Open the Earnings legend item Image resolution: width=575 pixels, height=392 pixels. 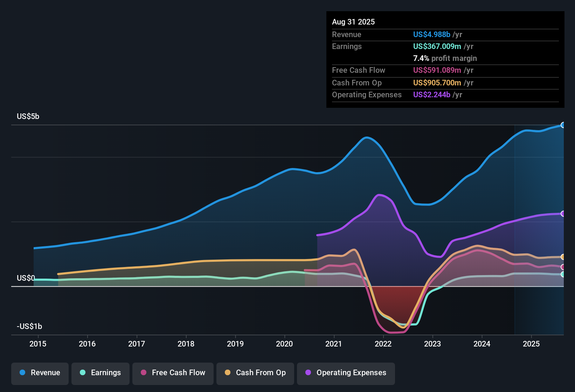click(x=101, y=373)
